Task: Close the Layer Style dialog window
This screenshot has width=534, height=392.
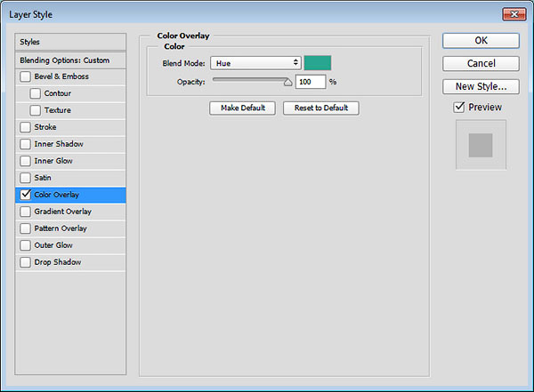Action: 514,14
